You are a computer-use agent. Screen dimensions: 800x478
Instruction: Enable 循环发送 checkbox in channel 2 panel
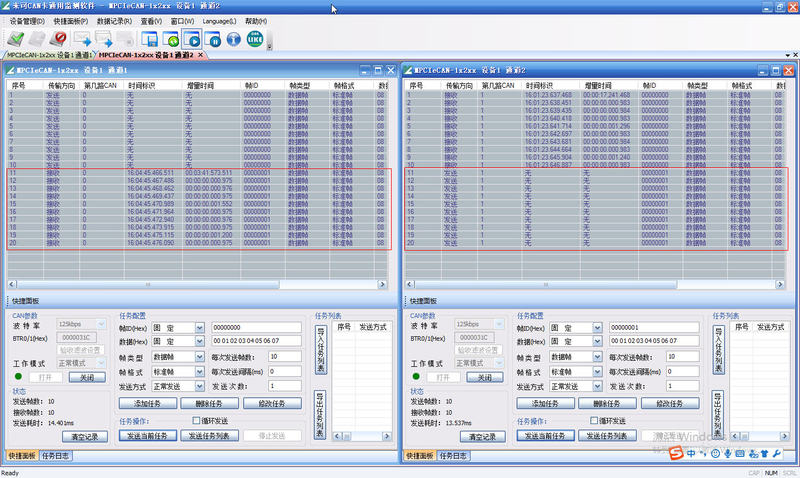point(594,421)
